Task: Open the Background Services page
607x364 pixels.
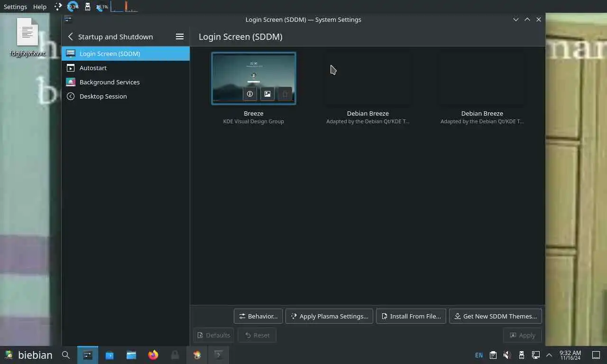Action: (x=126, y=82)
